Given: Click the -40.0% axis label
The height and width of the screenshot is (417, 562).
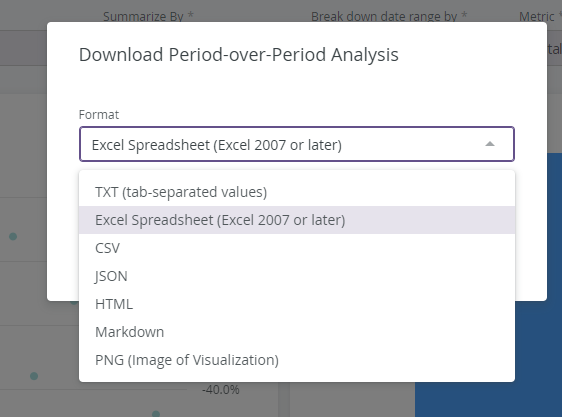Looking at the screenshot, I should [221, 389].
